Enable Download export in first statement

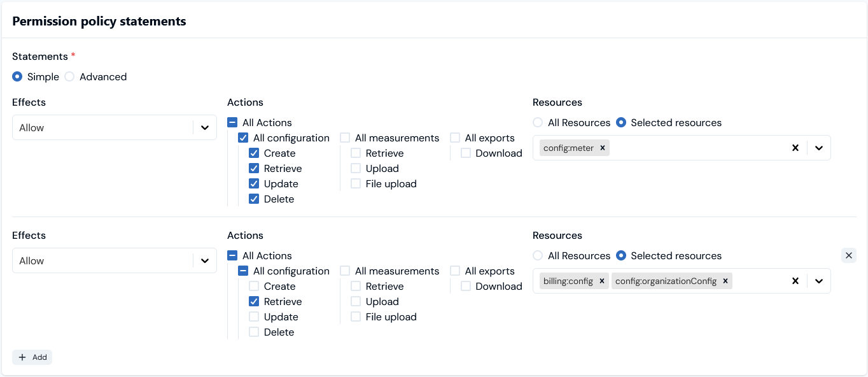466,153
